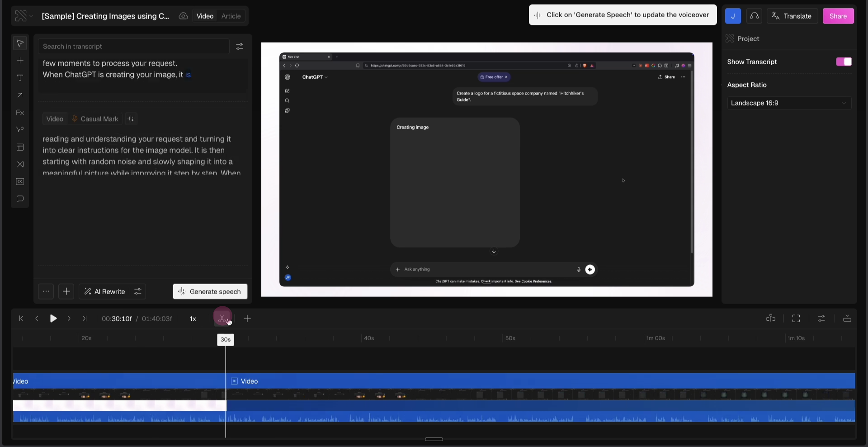Jump to the start of the timeline
Screen dimensions: 868x447
[x=21, y=319]
